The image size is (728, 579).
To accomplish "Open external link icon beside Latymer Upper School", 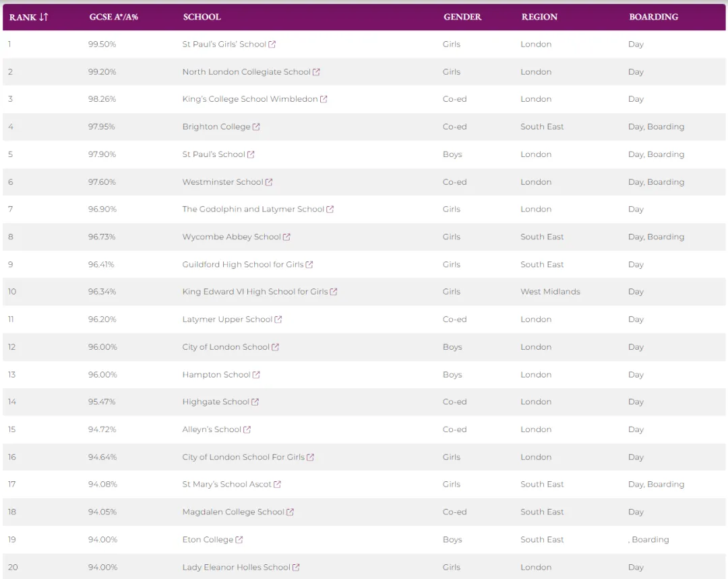I will [278, 319].
